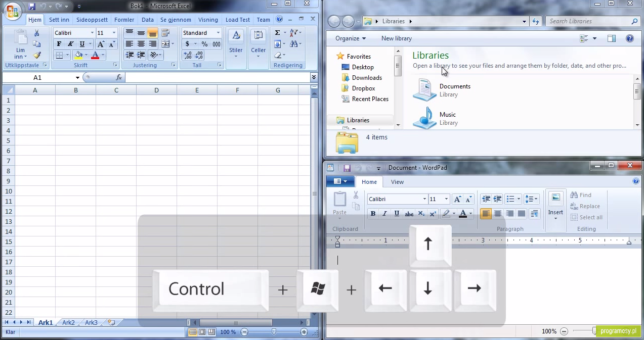Open Downloads in Explorer Favorites
The height and width of the screenshot is (340, 644).
(x=362, y=78)
